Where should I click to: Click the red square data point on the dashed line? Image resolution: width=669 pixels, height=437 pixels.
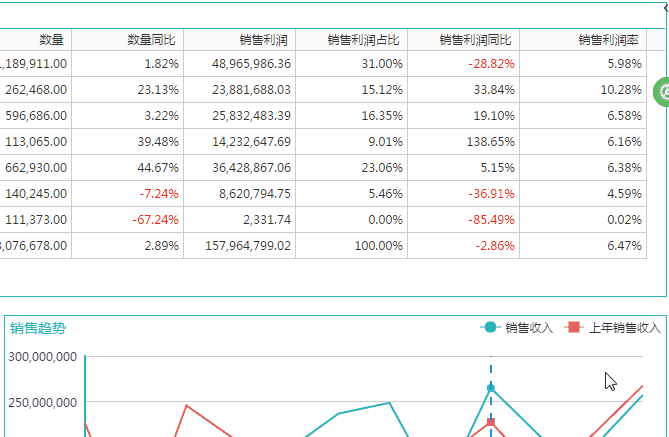click(490, 423)
